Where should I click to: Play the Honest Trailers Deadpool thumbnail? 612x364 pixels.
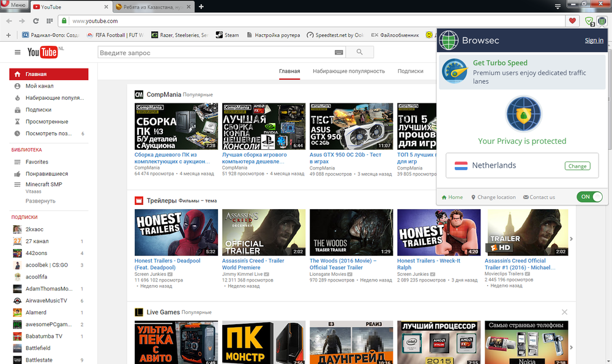[176, 232]
